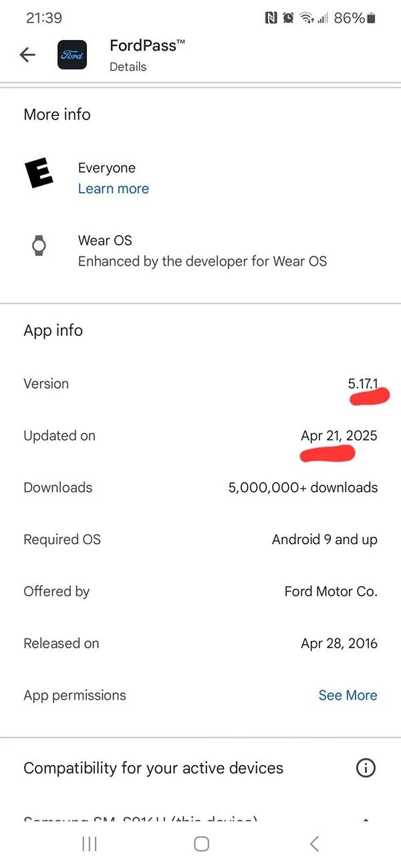The height and width of the screenshot is (868, 401).
Task: Tap the NFC icon in status bar
Action: click(x=271, y=18)
